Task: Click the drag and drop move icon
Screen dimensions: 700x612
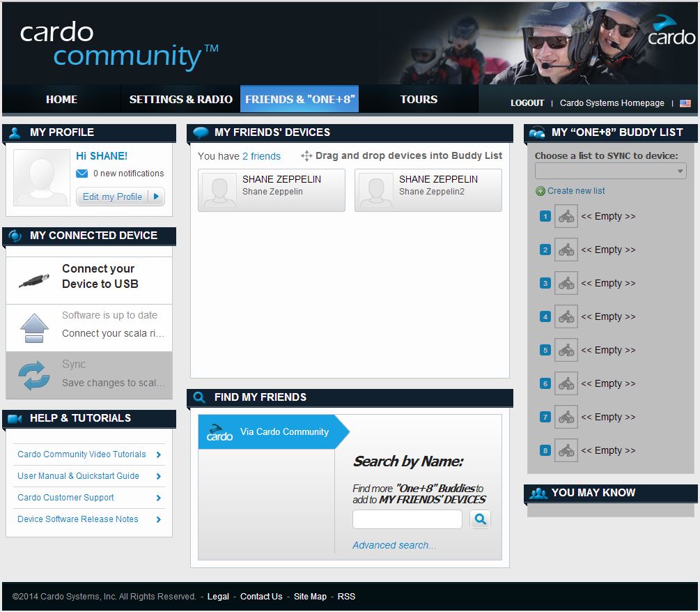Action: (306, 156)
